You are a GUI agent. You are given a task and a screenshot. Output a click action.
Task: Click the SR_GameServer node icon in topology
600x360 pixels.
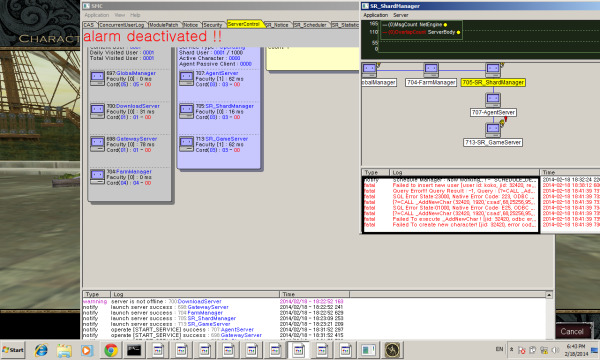(x=493, y=130)
